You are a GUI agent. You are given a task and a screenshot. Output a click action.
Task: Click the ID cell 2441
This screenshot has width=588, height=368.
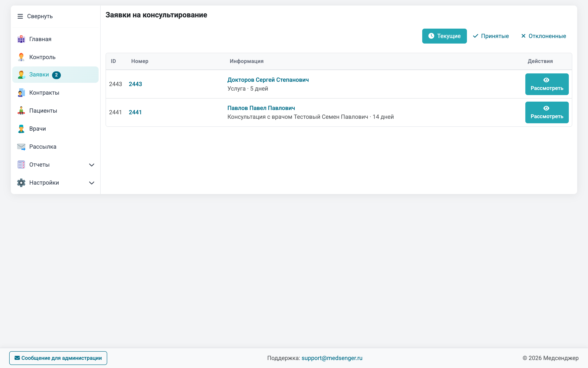point(115,112)
